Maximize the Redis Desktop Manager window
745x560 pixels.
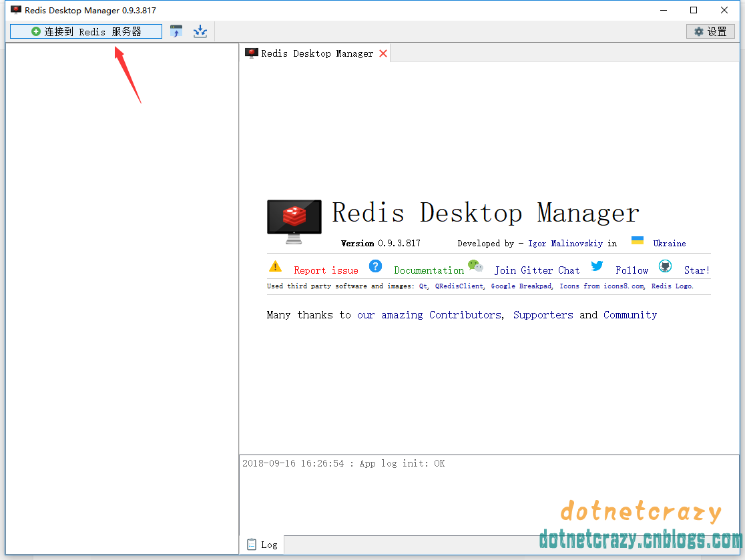click(x=694, y=10)
